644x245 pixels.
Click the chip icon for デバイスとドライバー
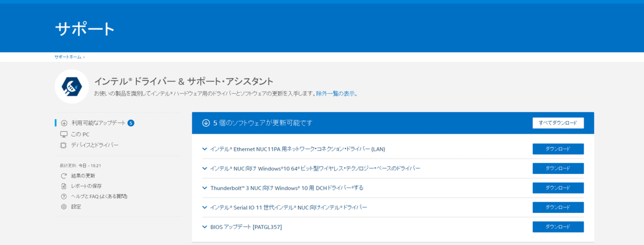click(x=64, y=145)
